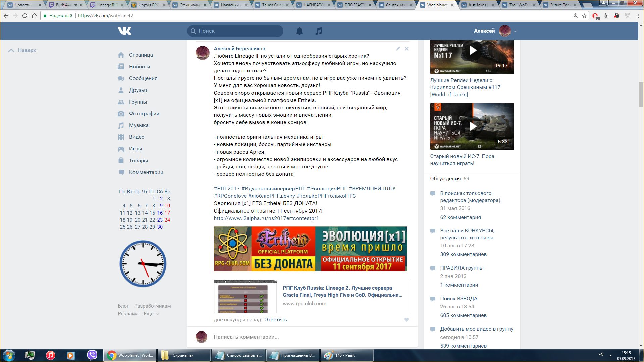This screenshot has width=644, height=362.
Task: Edit the comment with pencil icon
Action: (x=398, y=49)
